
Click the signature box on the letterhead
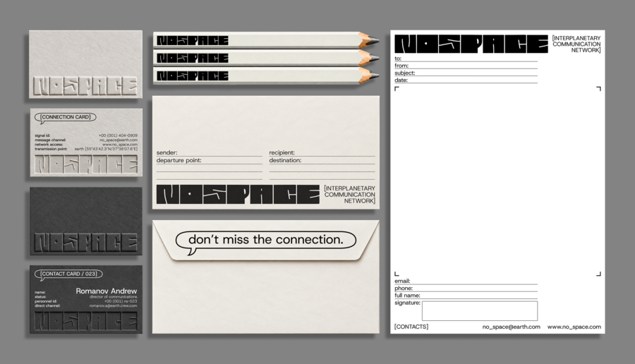(480, 311)
